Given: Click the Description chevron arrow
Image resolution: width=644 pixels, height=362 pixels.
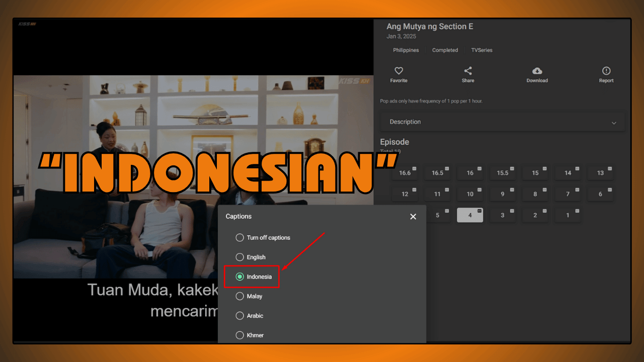Looking at the screenshot, I should tap(614, 122).
